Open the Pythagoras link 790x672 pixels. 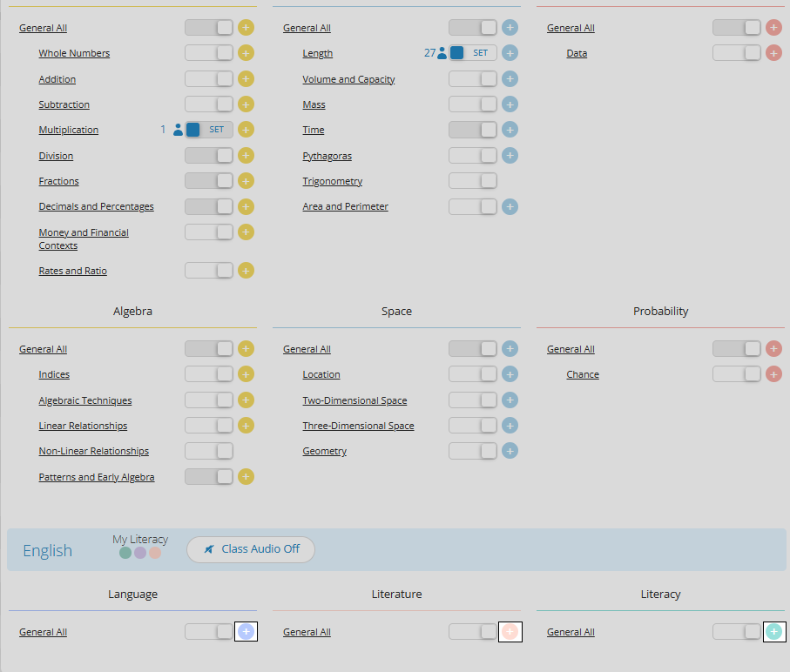tap(327, 156)
